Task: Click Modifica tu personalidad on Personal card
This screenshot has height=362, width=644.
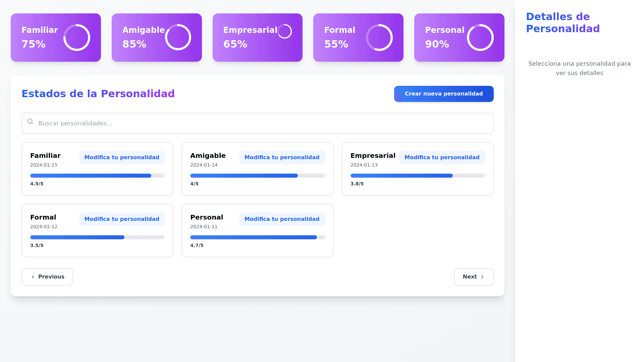Action: (x=282, y=219)
